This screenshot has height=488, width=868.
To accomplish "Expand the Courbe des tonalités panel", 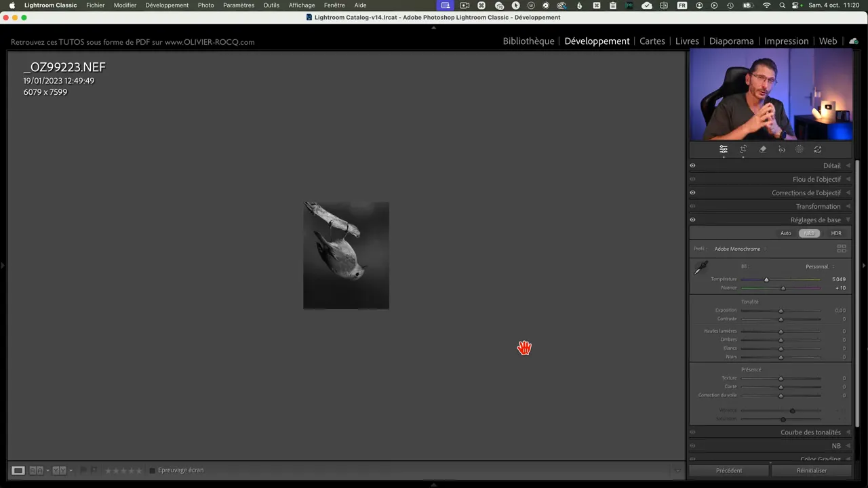I will pos(810,432).
